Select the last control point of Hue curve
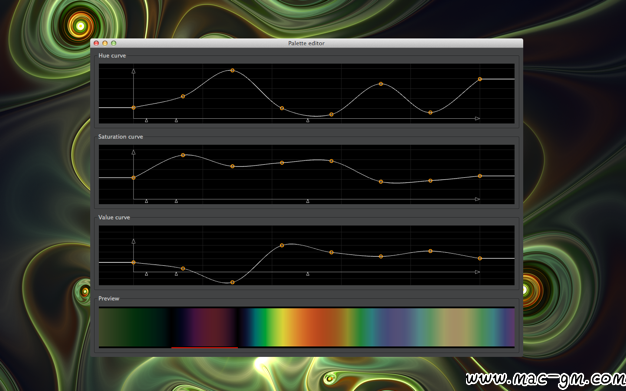The image size is (626, 391). [x=480, y=79]
